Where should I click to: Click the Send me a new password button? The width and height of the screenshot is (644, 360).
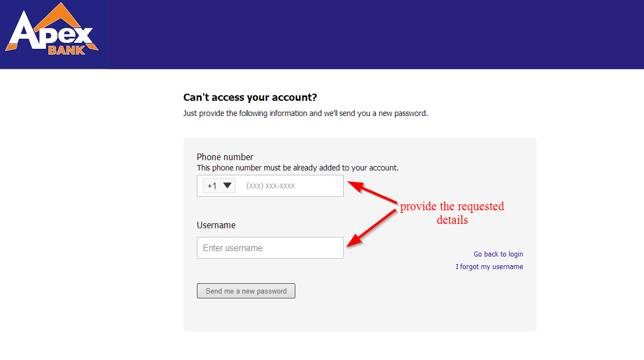(x=246, y=291)
